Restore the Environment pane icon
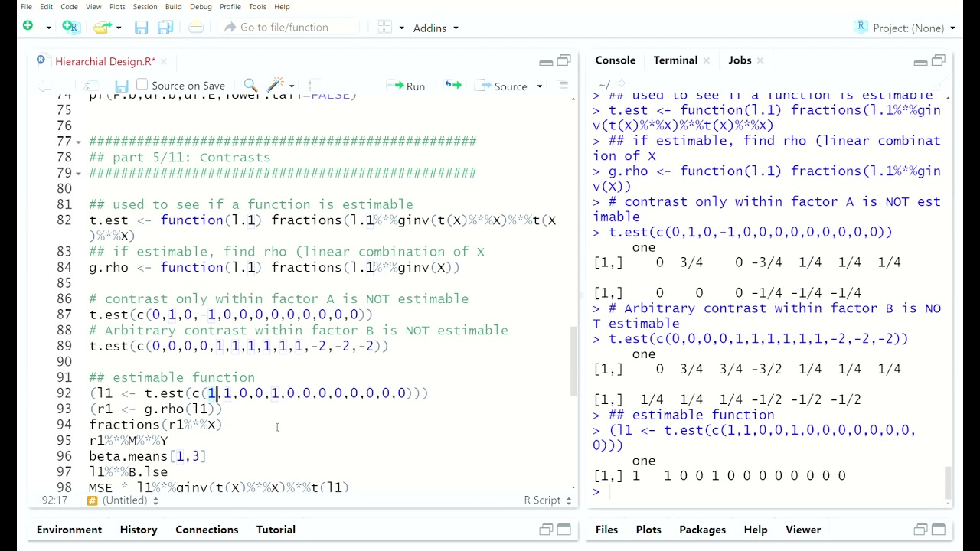980x551 pixels. coord(546,530)
